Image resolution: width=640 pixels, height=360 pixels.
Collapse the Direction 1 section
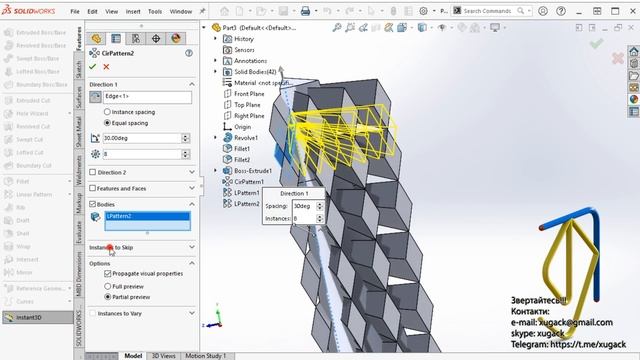(192, 84)
